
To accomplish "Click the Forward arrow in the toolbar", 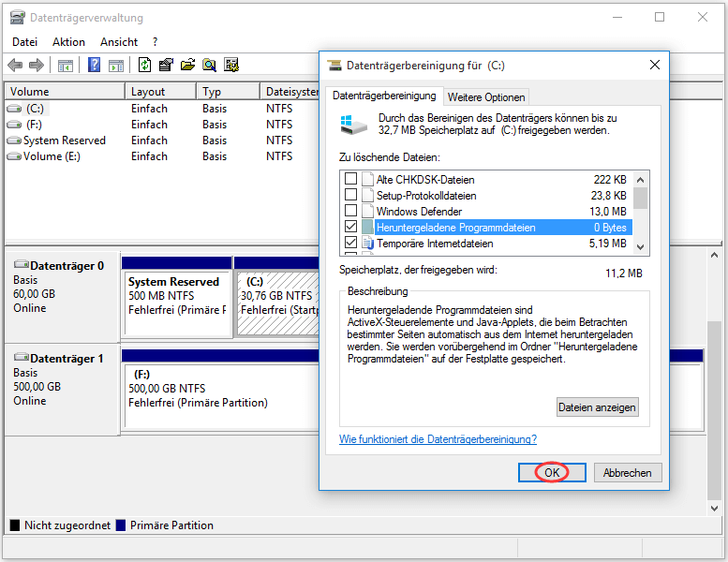I will click(37, 65).
